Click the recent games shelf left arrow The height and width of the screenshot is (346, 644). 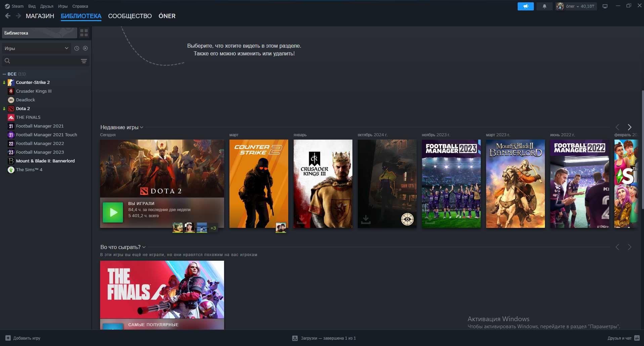[x=617, y=127]
